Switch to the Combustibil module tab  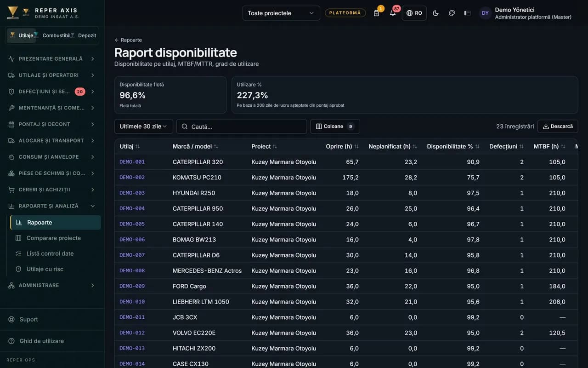click(56, 35)
